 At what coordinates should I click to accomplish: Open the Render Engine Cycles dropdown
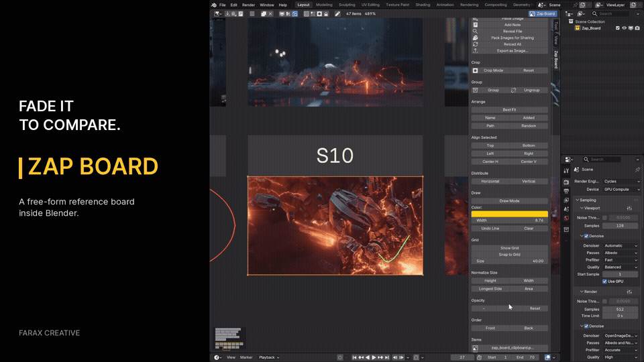click(x=621, y=182)
